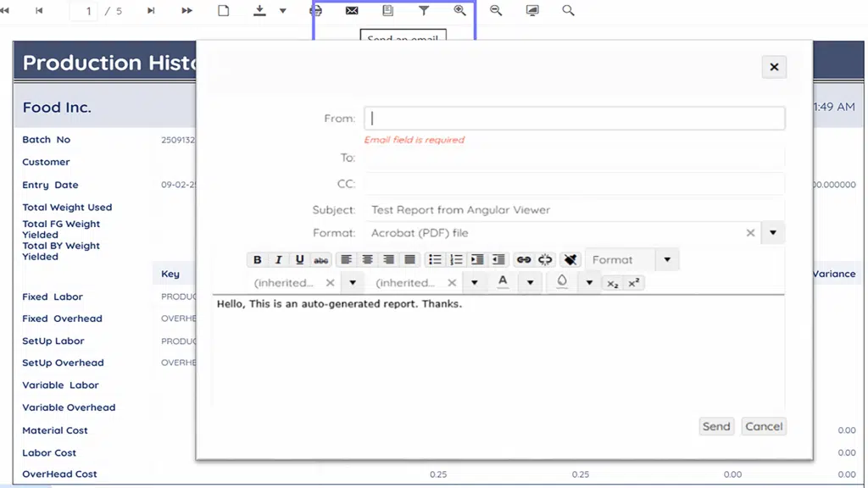
Task: Open the search magnifier in toolbar
Action: 568,10
